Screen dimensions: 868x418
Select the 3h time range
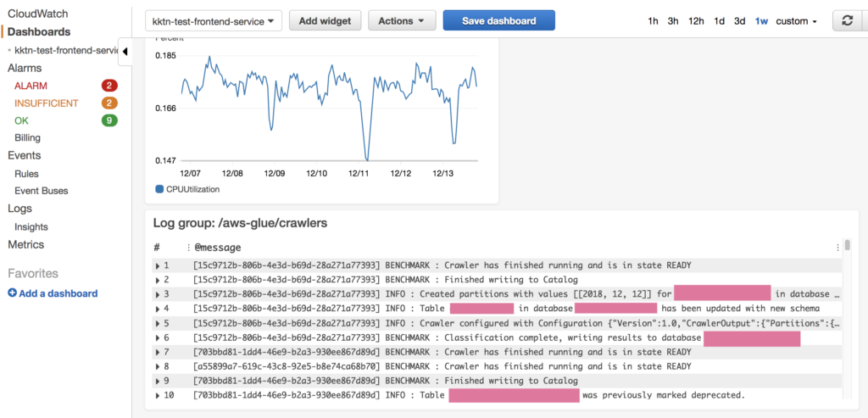tap(673, 21)
